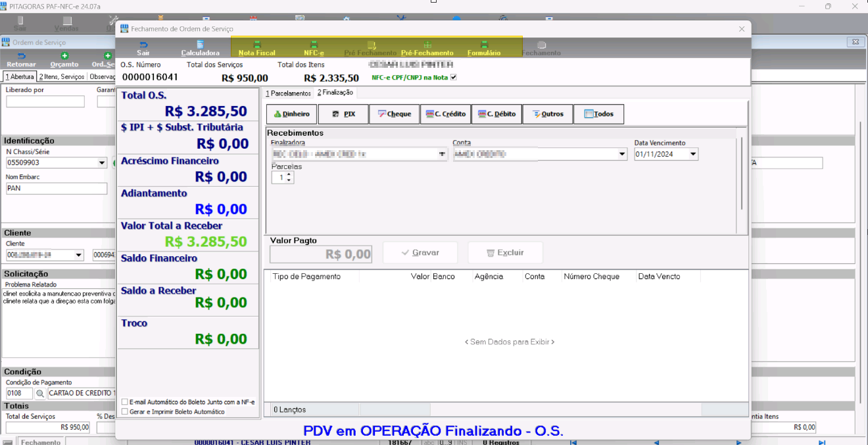The width and height of the screenshot is (868, 445).
Task: Switch to the 1 Parcelamentos tab
Action: pos(288,93)
